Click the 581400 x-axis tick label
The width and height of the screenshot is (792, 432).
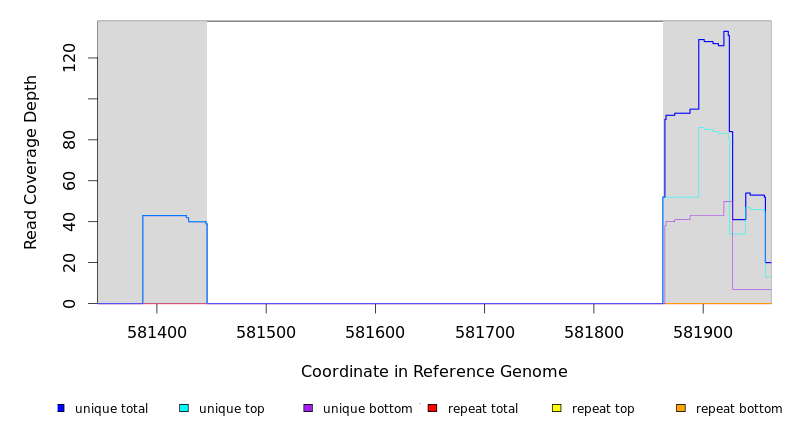click(157, 332)
